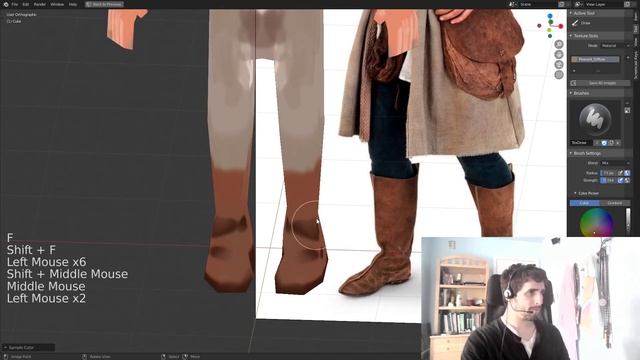This screenshot has height=360, width=640.
Task: Click the TexDraw brush name field
Action: pos(581,143)
